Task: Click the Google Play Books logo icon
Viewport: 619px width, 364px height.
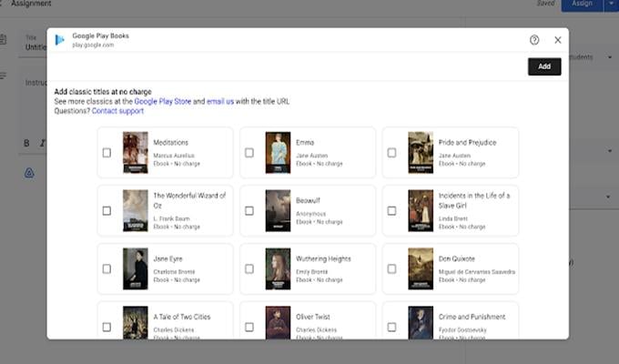Action: coord(59,40)
